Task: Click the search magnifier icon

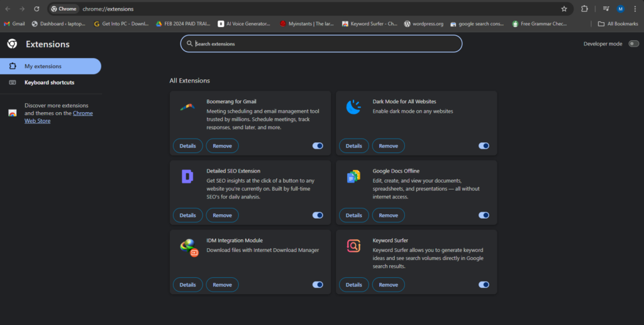Action: click(189, 43)
